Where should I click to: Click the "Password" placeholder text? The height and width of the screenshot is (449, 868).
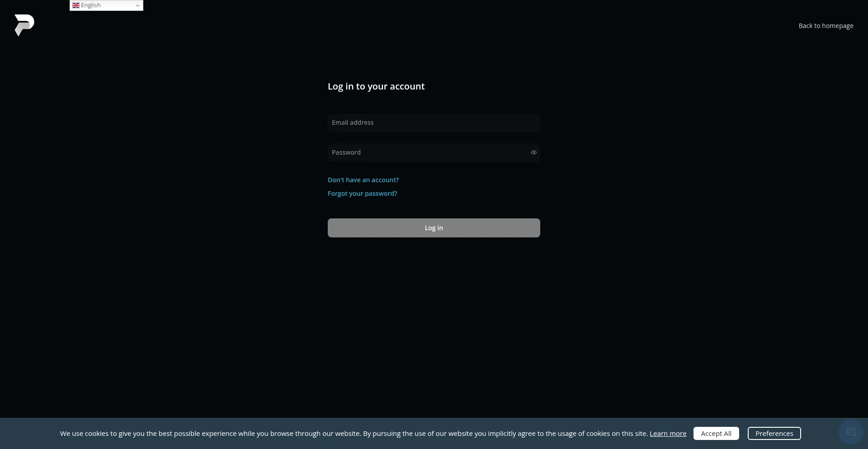pyautogui.click(x=346, y=153)
